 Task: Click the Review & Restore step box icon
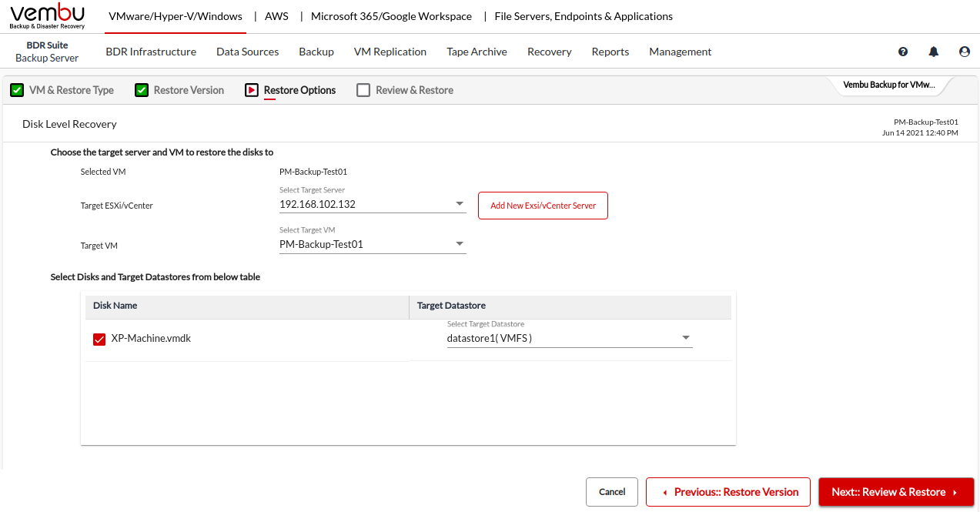tap(363, 90)
